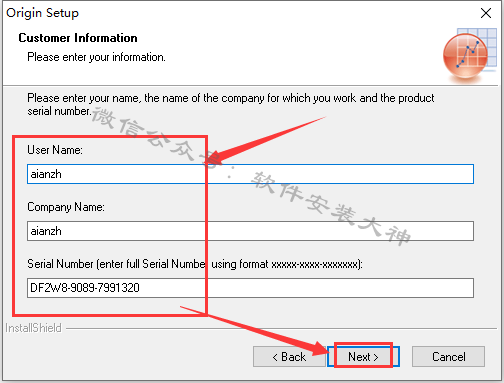
Task: Click the Next > button
Action: tap(363, 357)
